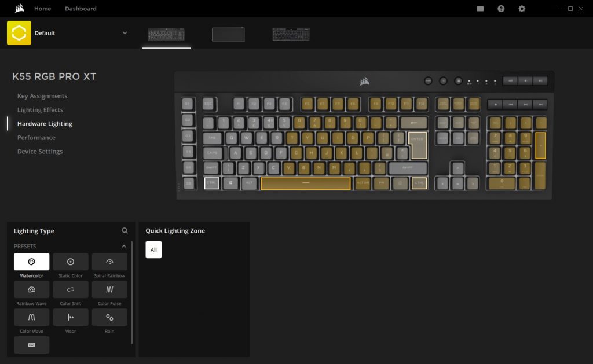Select the ENTER key on keyboard preview
The image size is (593, 364).
(418, 145)
